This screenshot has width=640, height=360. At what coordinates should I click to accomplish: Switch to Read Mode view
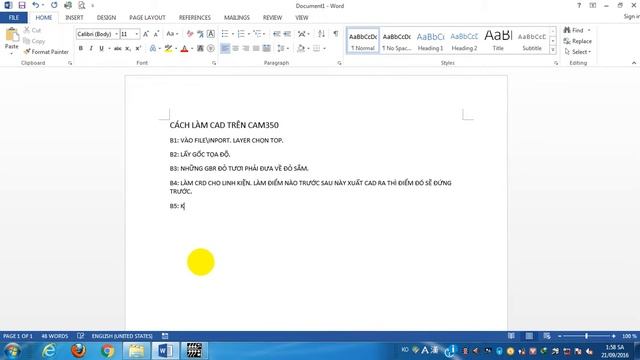pos(511,336)
